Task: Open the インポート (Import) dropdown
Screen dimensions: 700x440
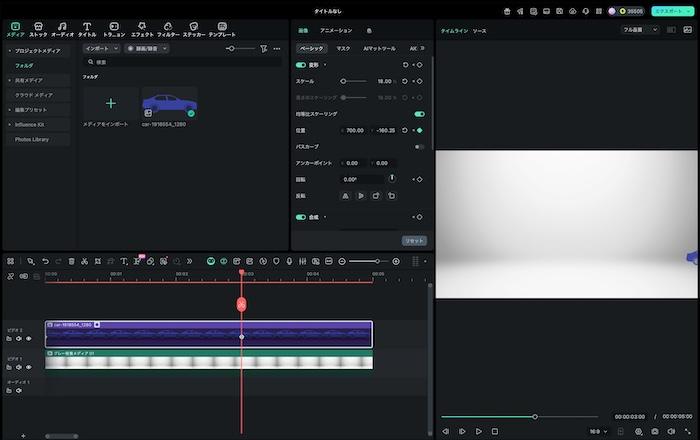Action: click(101, 48)
